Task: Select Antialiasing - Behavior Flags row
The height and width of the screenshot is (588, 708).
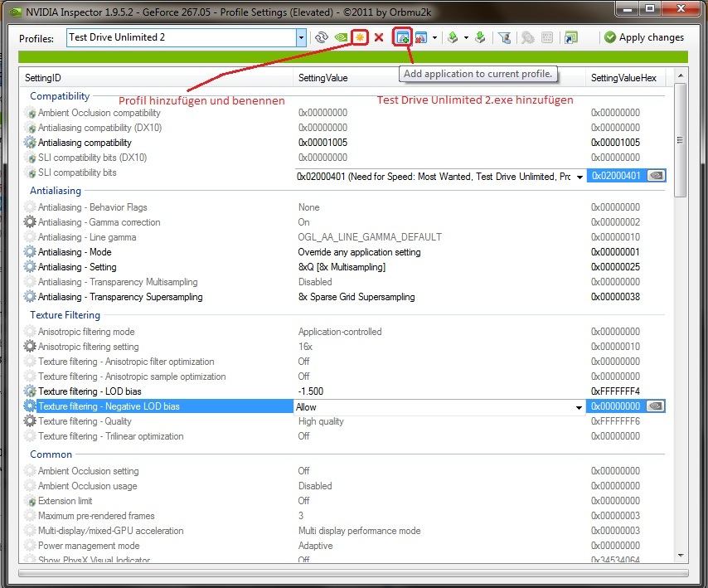Action: [x=346, y=207]
